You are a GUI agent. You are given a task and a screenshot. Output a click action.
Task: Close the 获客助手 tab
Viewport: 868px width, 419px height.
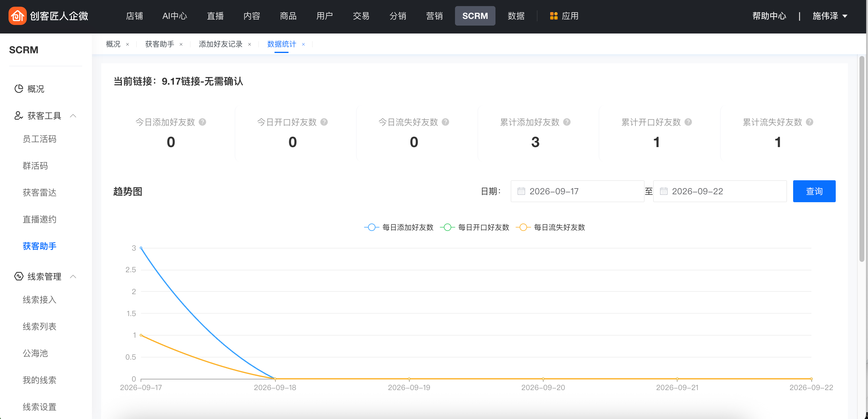pos(181,44)
